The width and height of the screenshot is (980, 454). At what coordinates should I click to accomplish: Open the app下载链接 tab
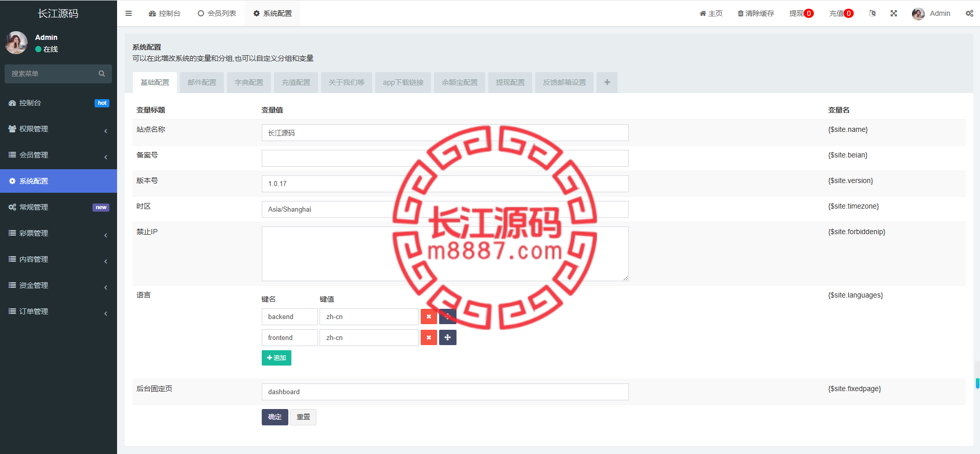[403, 82]
